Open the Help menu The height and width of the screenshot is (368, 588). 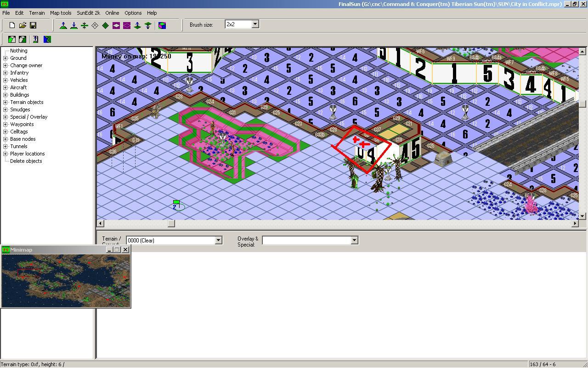click(x=152, y=13)
